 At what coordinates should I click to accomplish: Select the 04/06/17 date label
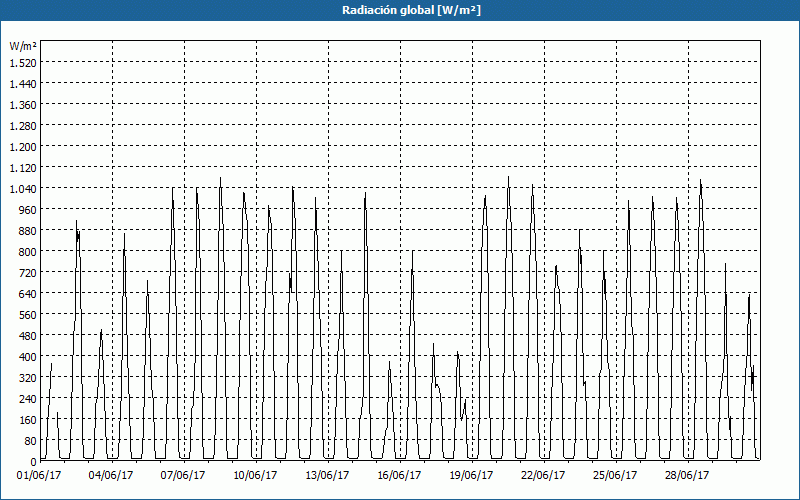point(111,476)
